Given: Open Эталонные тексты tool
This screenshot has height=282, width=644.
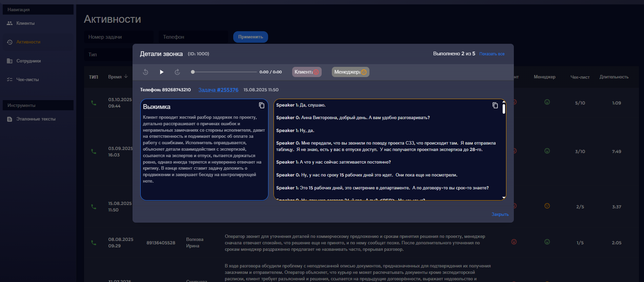Looking at the screenshot, I should pyautogui.click(x=36, y=119).
